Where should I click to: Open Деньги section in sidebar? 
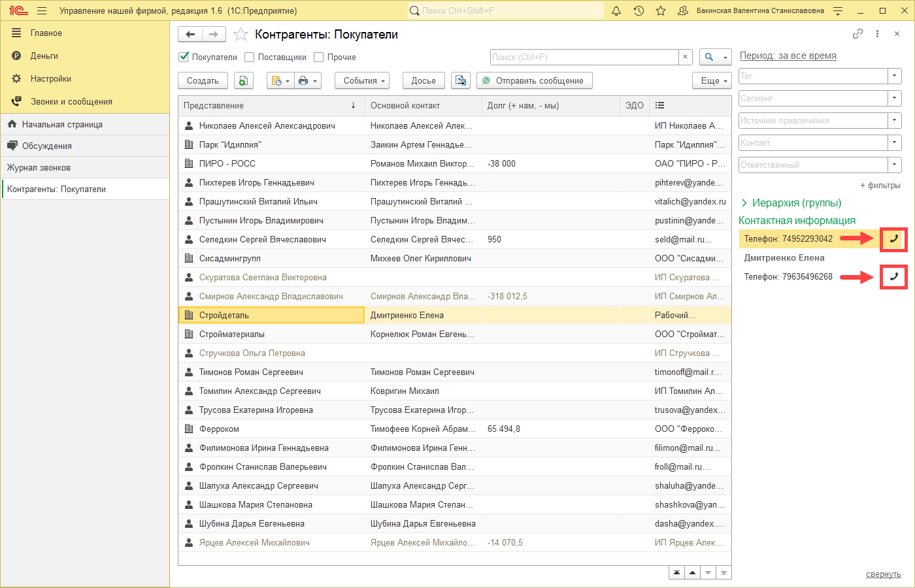click(44, 56)
